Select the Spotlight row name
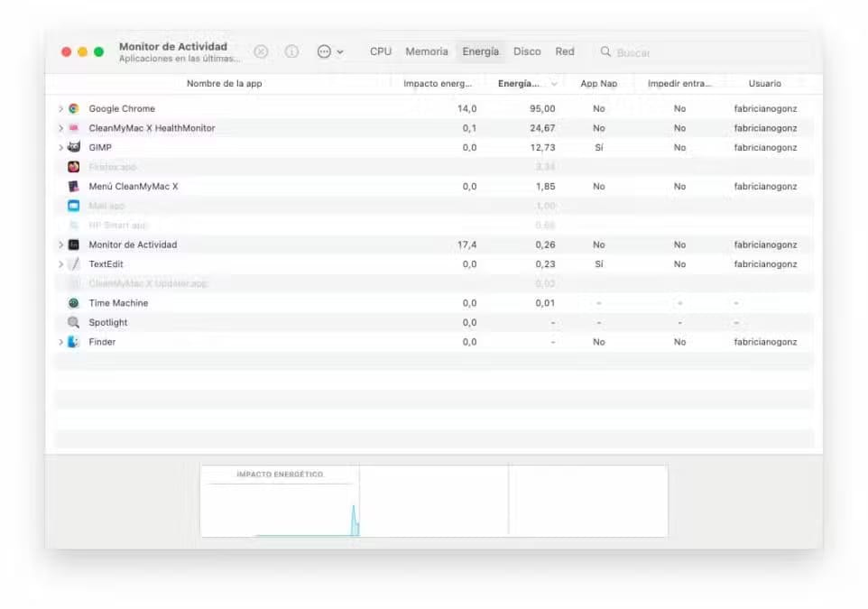 [108, 322]
